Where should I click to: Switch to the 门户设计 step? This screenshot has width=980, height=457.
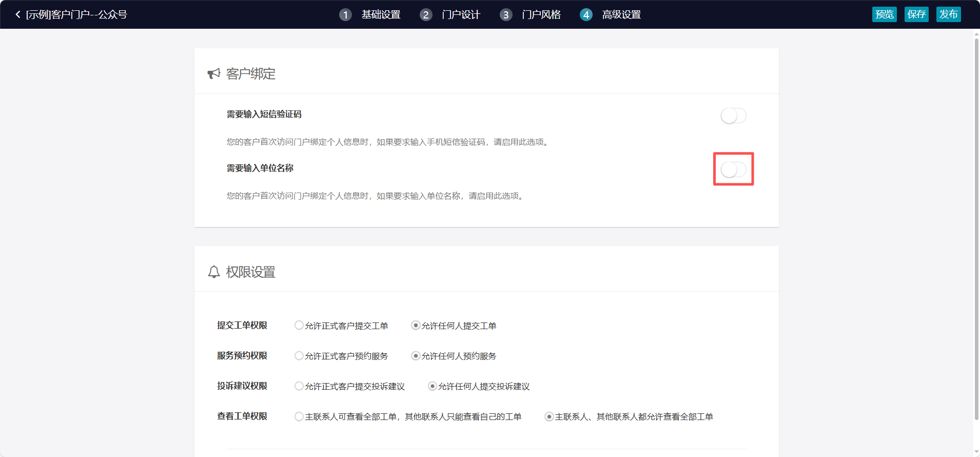(461, 15)
